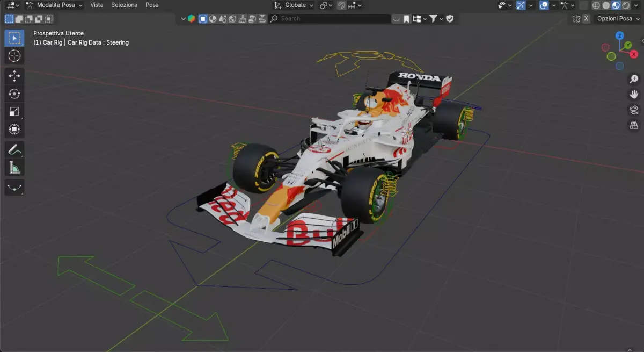This screenshot has width=644, height=352.
Task: Click the 'Prospettiva Utente' viewport label
Action: [x=58, y=33]
